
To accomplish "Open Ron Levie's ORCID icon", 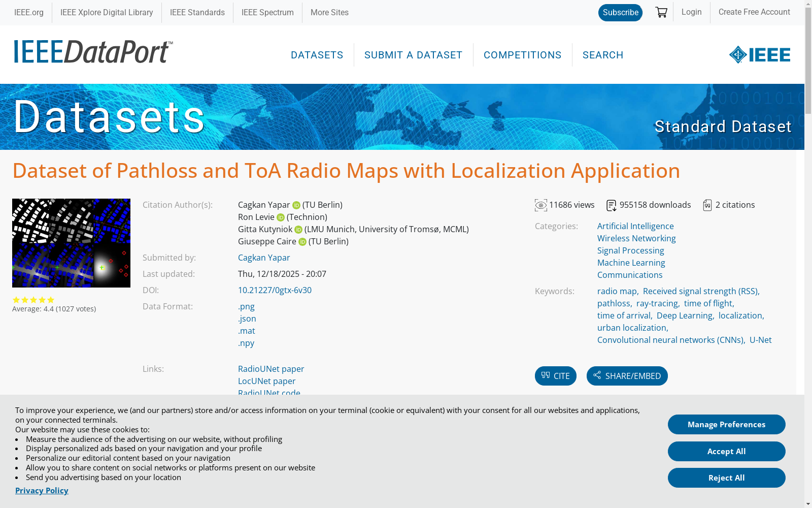I will (281, 217).
